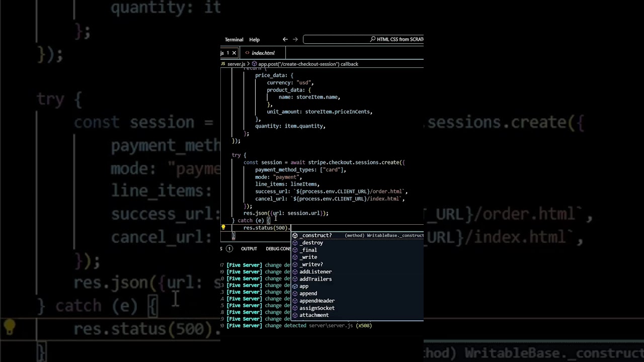Click the cancel_url index.html line
Screen dimensions: 644x362
coord(330,199)
